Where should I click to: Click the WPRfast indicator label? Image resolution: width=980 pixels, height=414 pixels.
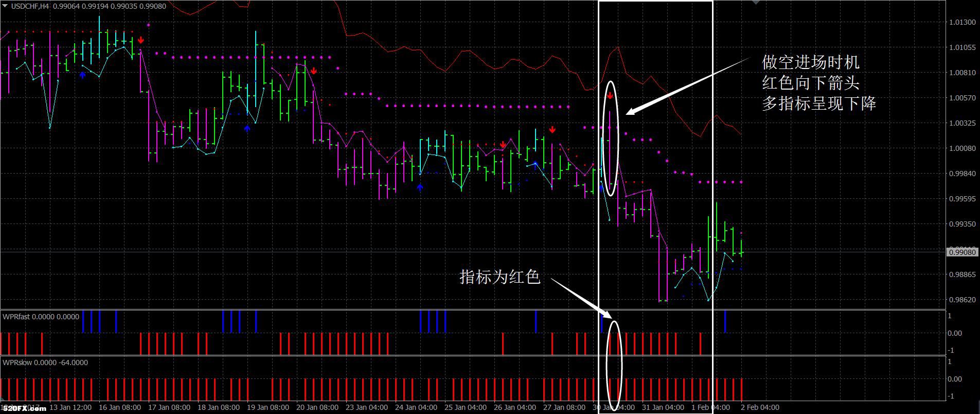[41, 317]
